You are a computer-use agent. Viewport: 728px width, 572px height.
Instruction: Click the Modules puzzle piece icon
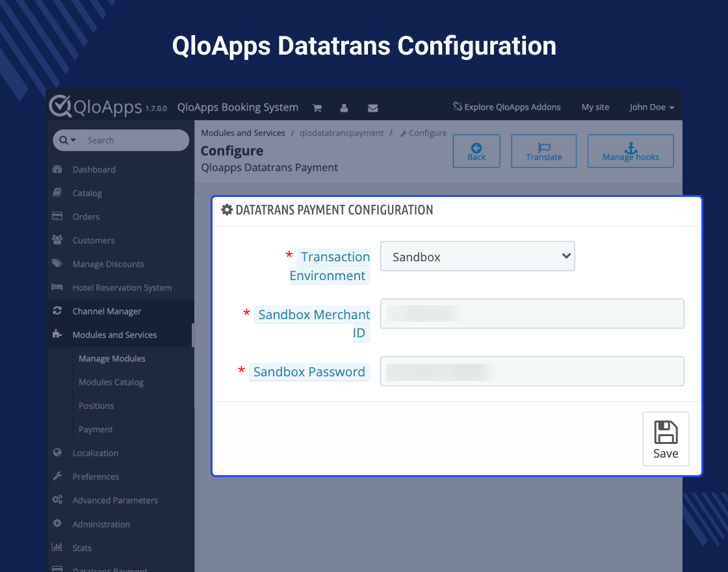coord(57,334)
